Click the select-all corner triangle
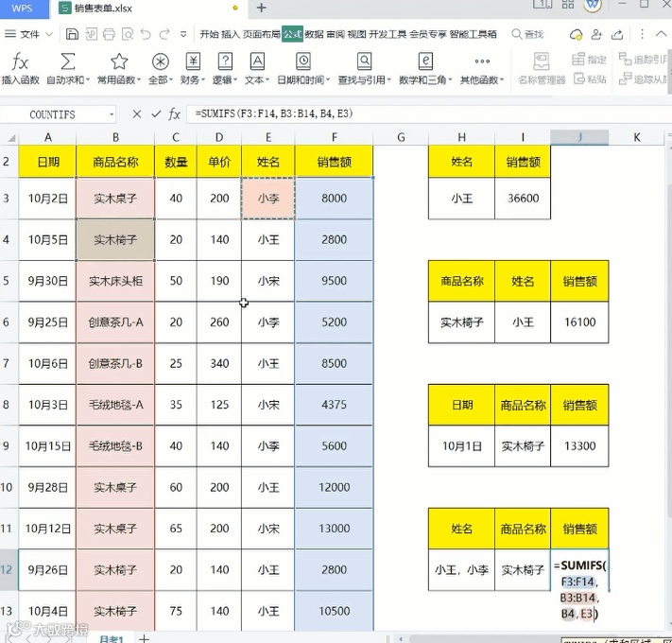The width and height of the screenshot is (672, 643). tap(11, 138)
